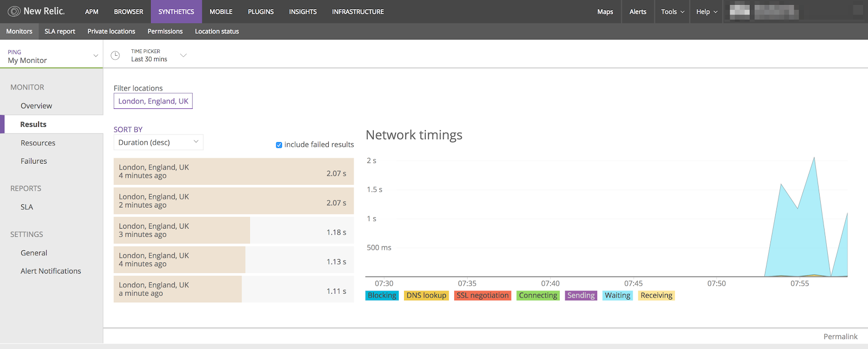Toggle include failed results checkbox
This screenshot has width=868, height=349.
tap(279, 145)
